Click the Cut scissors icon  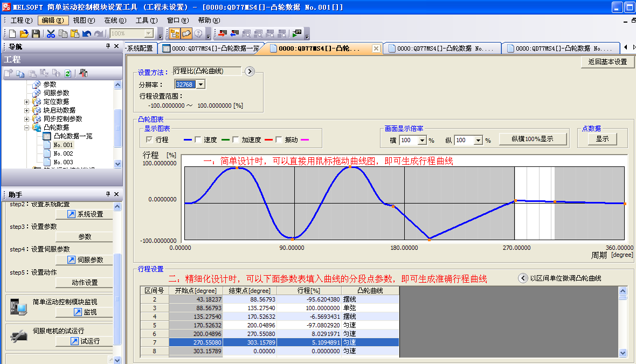[x=51, y=34]
